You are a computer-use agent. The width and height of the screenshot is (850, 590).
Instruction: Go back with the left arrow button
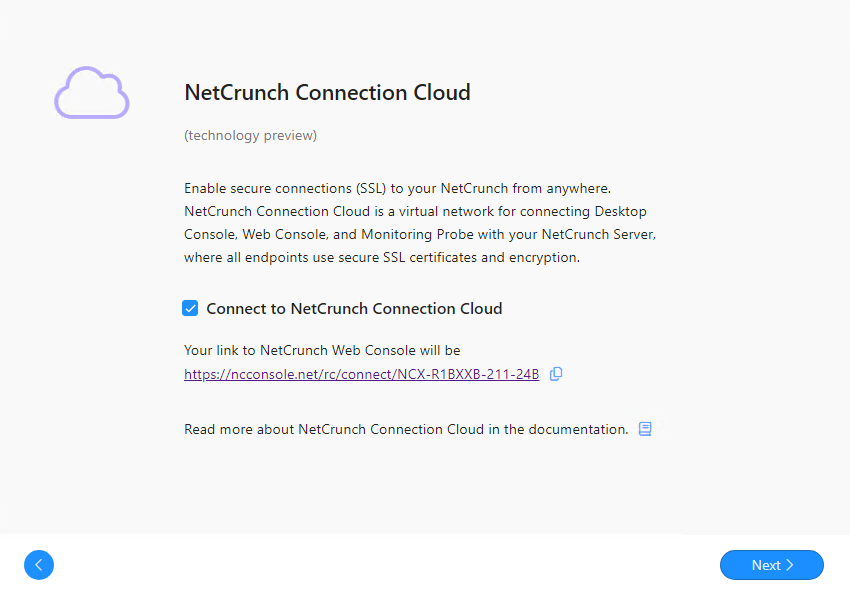(39, 565)
